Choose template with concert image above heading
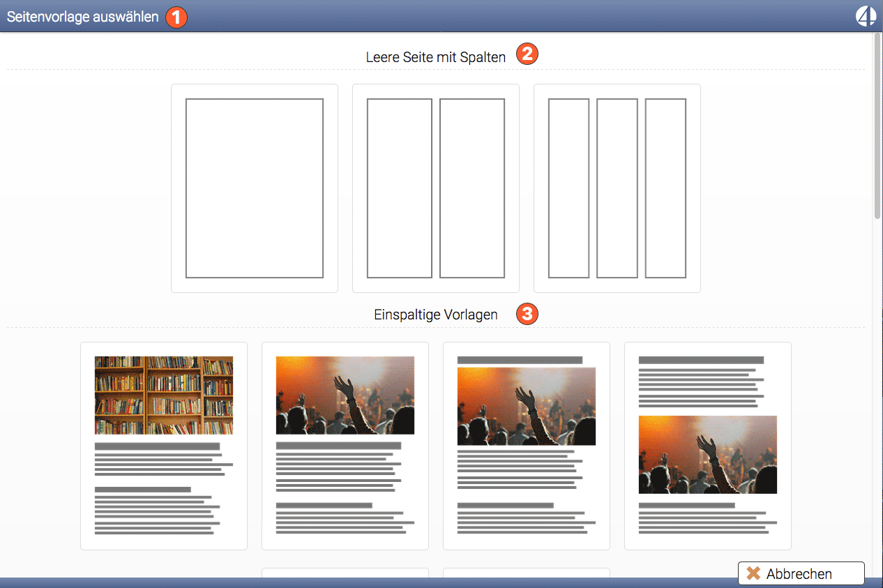The height and width of the screenshot is (588, 883). (345, 446)
